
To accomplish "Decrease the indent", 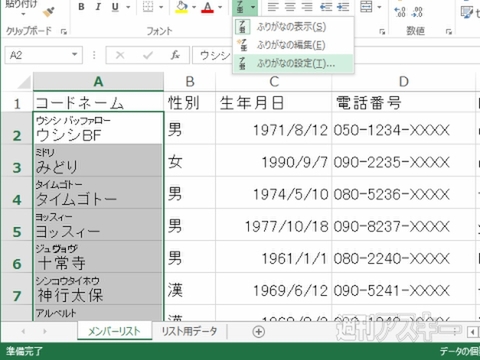I will pos(326,7).
